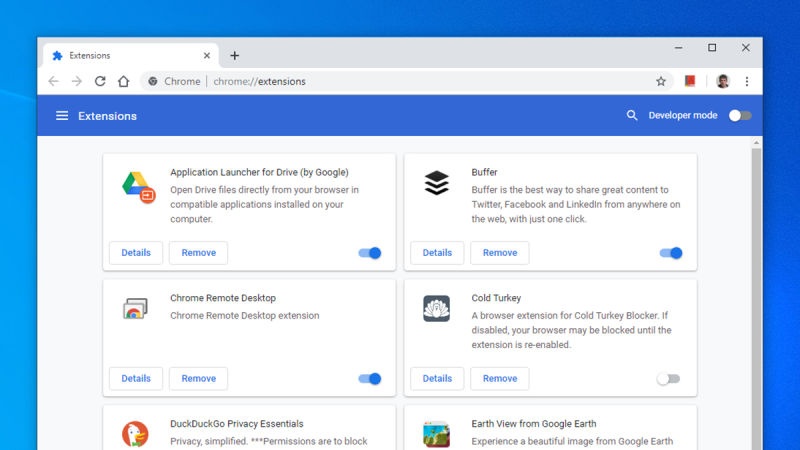Open the Chrome three-dot menu
This screenshot has width=800, height=450.
pyautogui.click(x=746, y=81)
